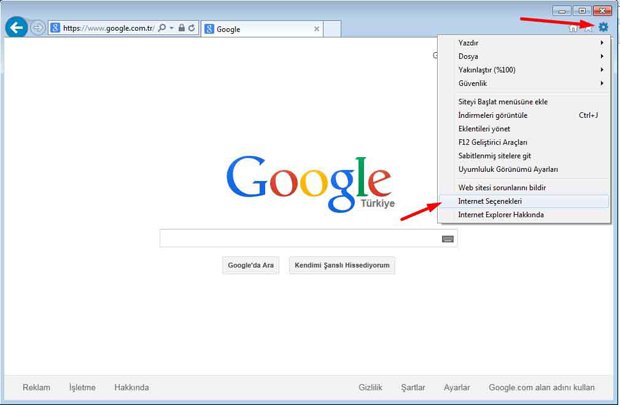Click the Tools gear icon
The image size is (620, 405).
point(603,27)
